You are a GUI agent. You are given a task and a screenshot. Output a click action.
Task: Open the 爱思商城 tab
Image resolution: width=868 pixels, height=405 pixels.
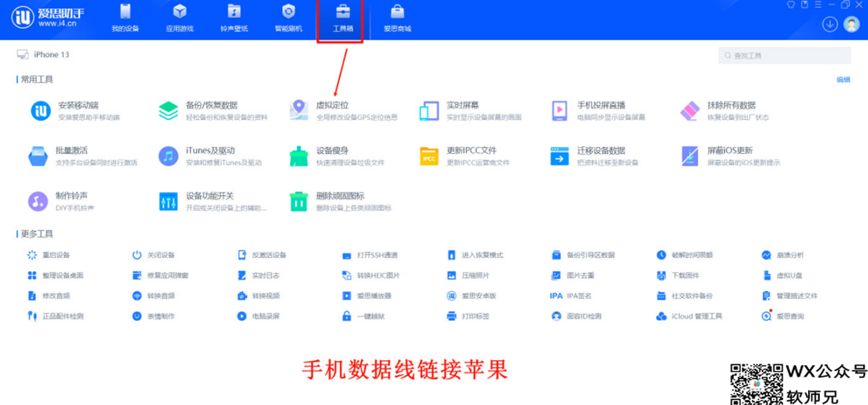[x=397, y=19]
